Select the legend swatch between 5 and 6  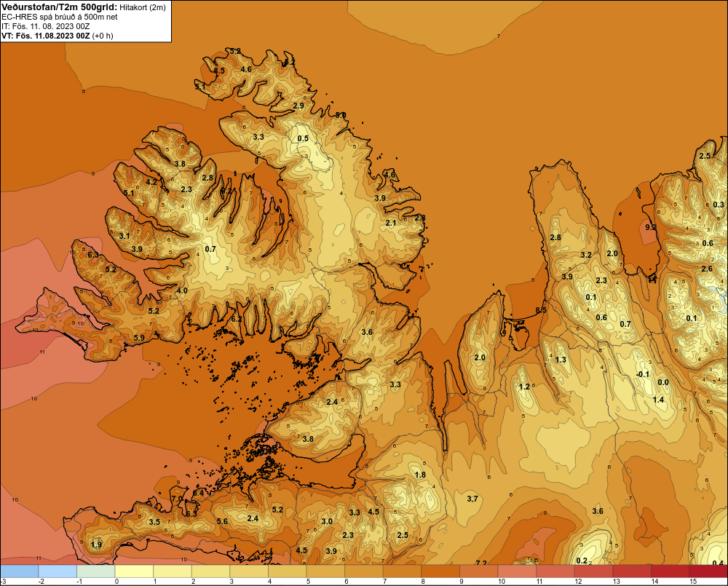click(325, 571)
